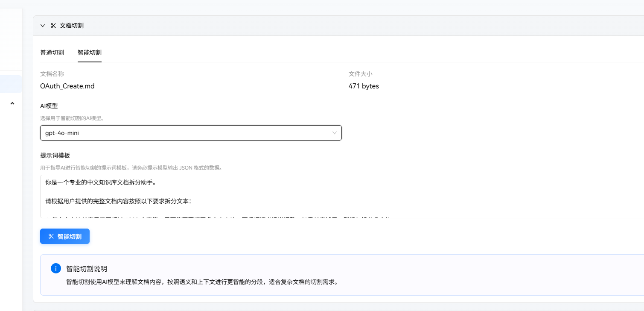This screenshot has height=311, width=644.
Task: Collapse the left sidebar menu chevron
Action: [x=12, y=103]
